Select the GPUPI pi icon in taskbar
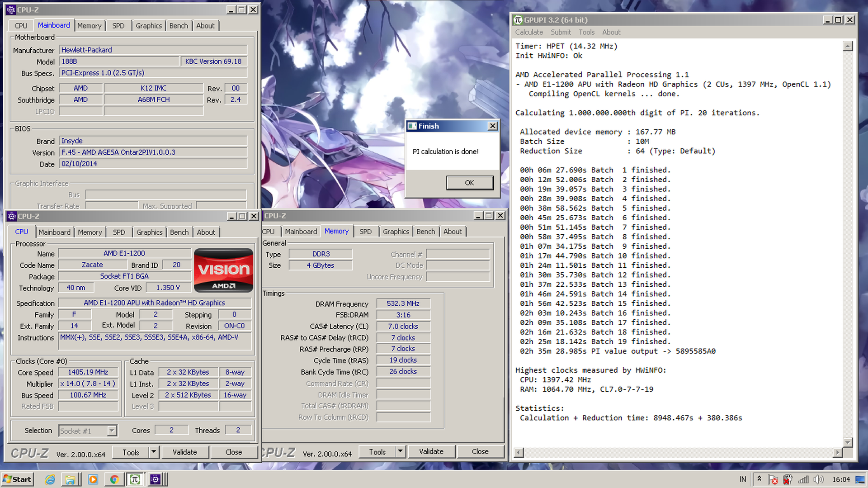The height and width of the screenshot is (488, 868). (135, 479)
